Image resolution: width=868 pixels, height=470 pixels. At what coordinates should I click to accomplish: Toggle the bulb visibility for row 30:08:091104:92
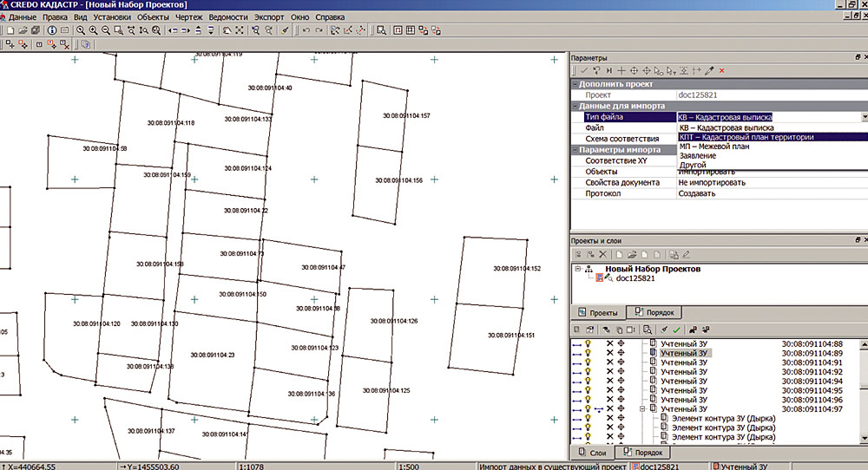point(588,371)
